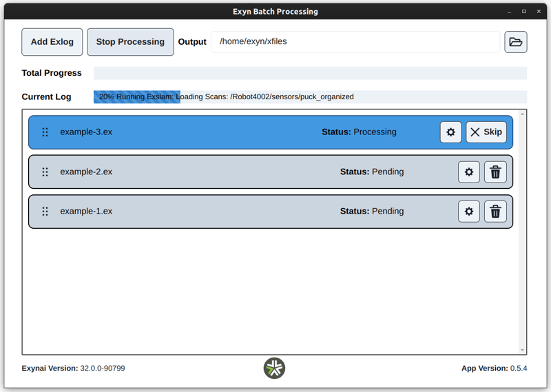551x392 pixels.
Task: Click the Current Log progress bar
Action: (310, 97)
